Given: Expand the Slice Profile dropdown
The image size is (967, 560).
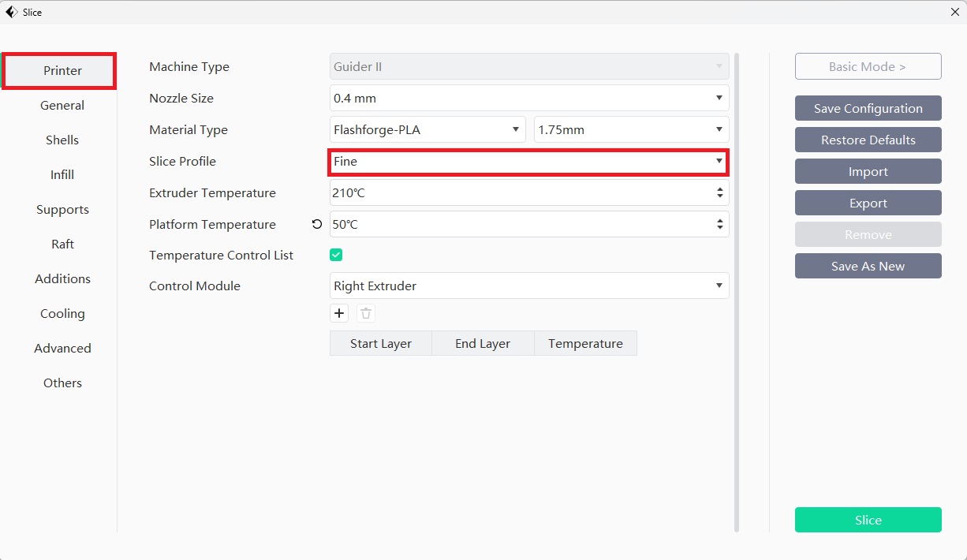Looking at the screenshot, I should coord(528,162).
